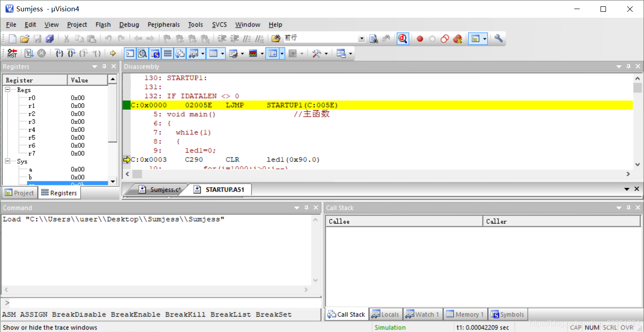Open the find text combo box dropdown
Image resolution: width=644 pixels, height=332 pixels.
click(361, 39)
